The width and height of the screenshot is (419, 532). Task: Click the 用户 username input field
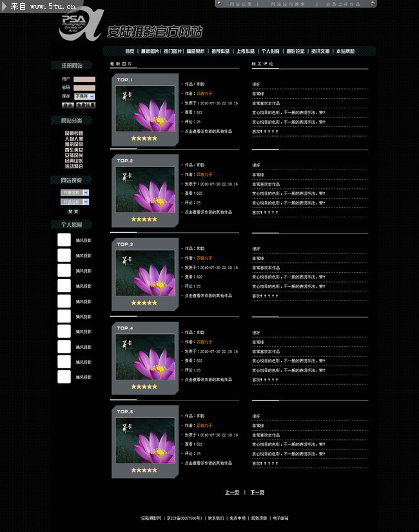click(x=84, y=79)
